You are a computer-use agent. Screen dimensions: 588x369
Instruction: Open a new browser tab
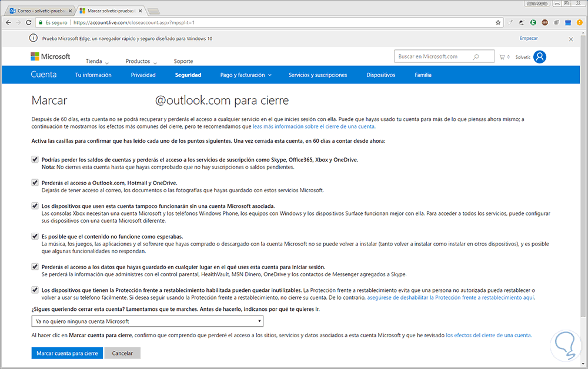point(153,11)
